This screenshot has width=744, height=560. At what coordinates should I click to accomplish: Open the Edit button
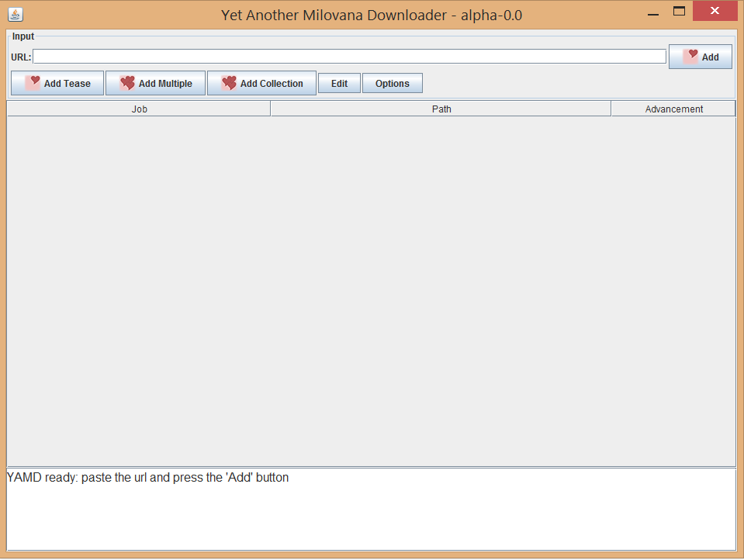click(339, 84)
